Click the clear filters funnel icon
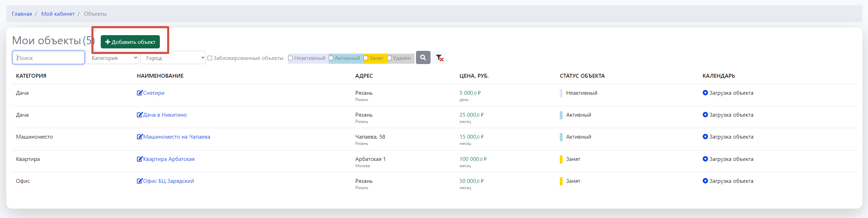The height and width of the screenshot is (218, 868). point(439,58)
